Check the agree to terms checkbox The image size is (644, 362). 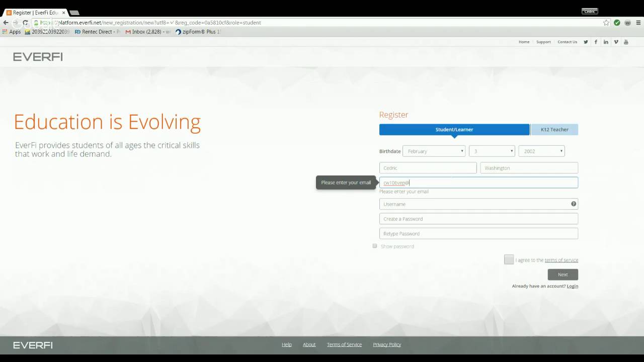tap(509, 259)
